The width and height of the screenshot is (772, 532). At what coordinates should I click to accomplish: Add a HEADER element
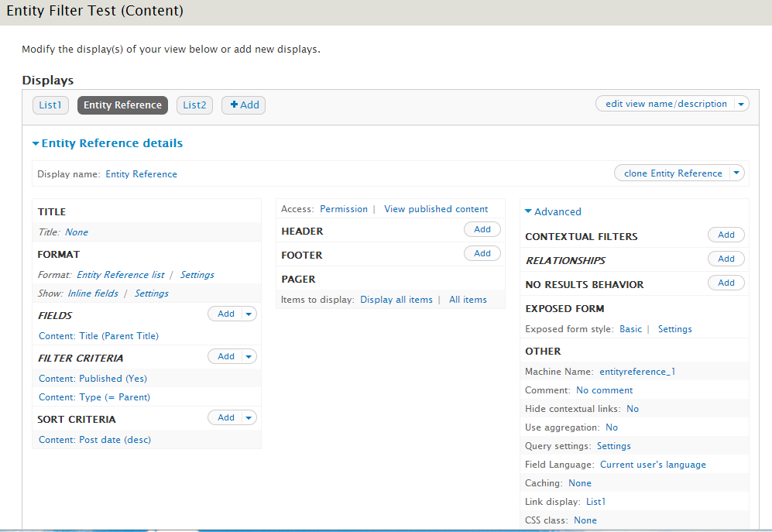click(482, 229)
